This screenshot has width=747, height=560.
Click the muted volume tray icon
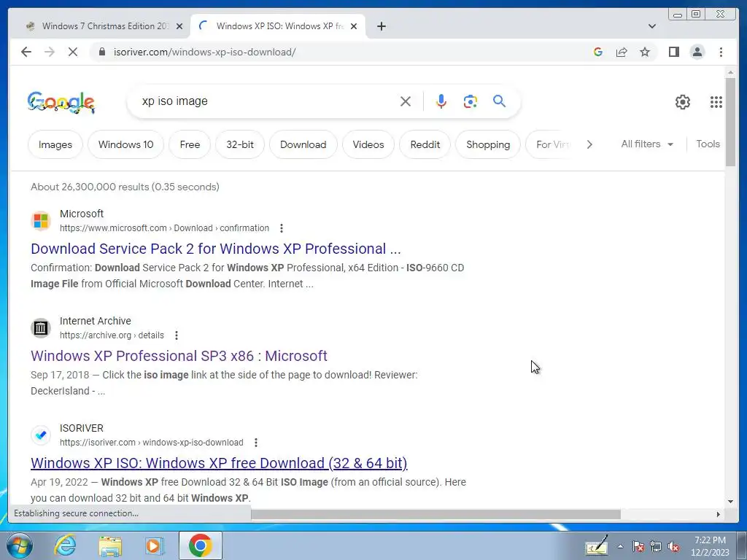(x=673, y=547)
